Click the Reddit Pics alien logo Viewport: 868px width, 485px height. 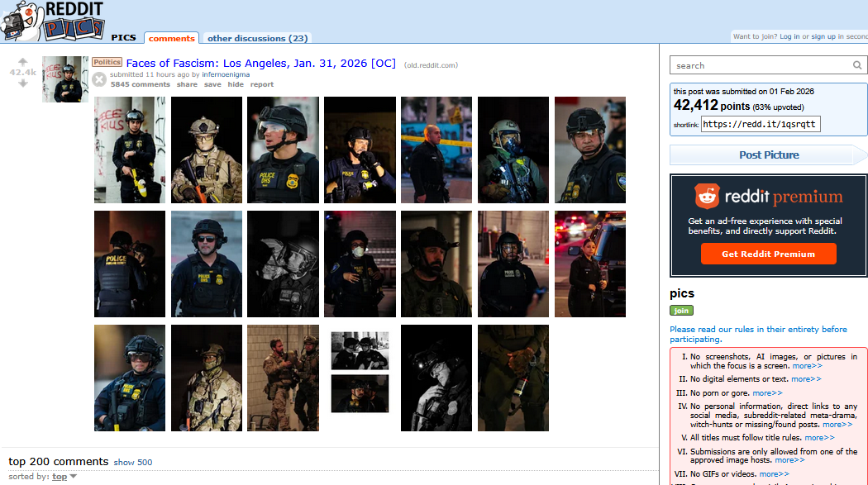point(22,21)
